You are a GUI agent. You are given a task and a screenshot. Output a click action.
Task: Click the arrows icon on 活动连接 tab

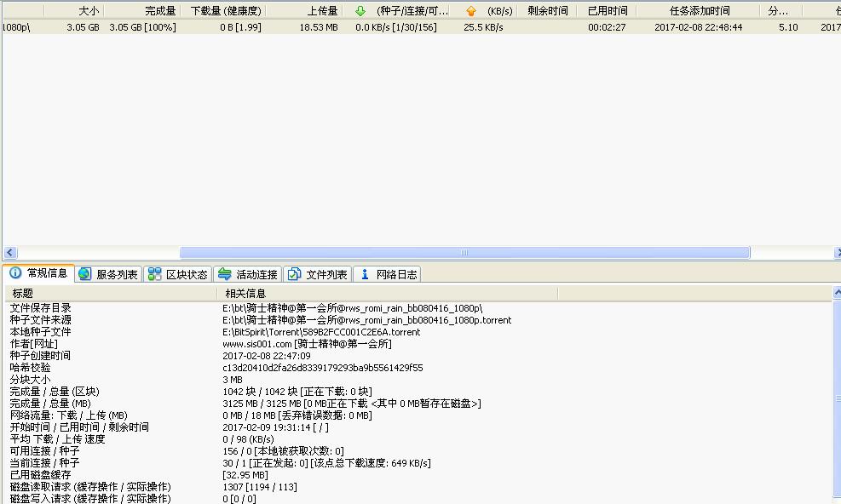224,274
